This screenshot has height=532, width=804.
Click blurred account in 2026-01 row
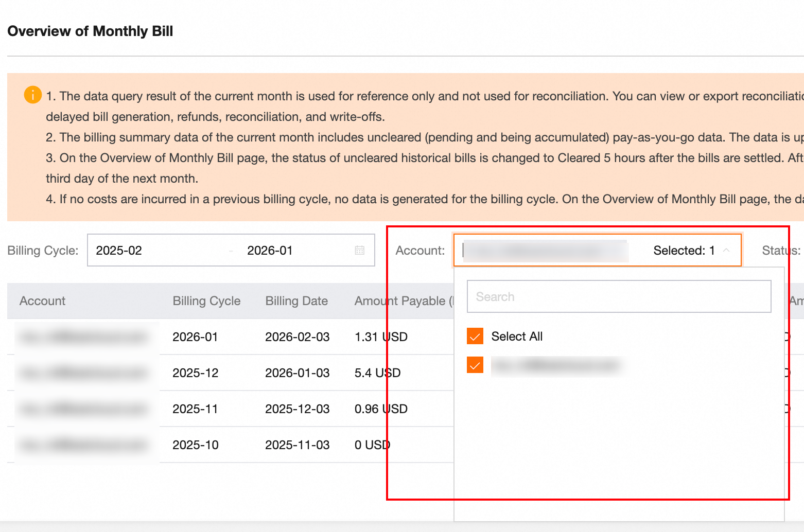(x=84, y=337)
